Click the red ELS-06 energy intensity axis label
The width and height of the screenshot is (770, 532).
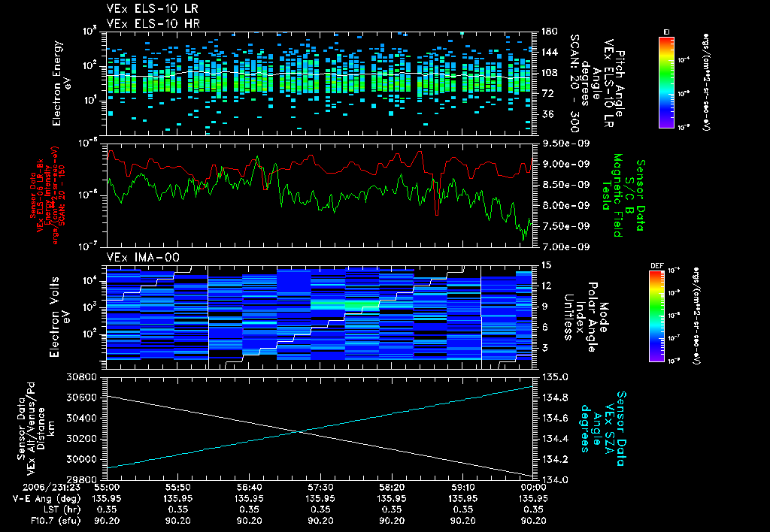point(47,195)
